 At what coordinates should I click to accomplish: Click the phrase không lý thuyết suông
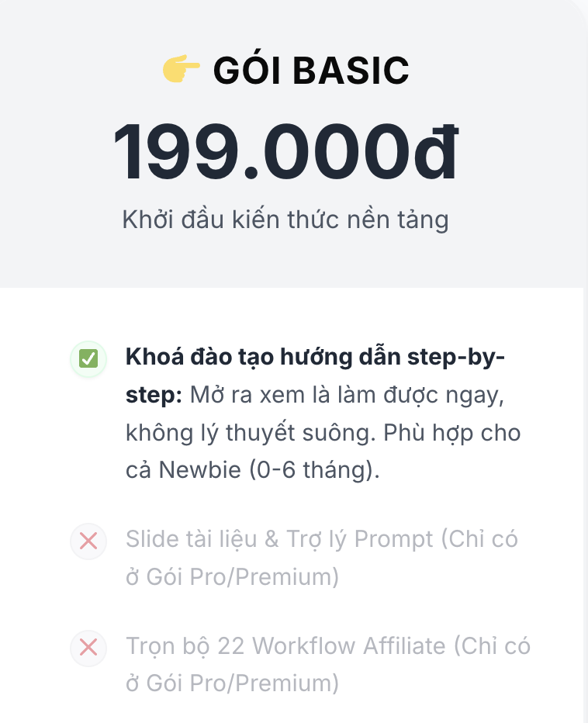[x=250, y=432]
